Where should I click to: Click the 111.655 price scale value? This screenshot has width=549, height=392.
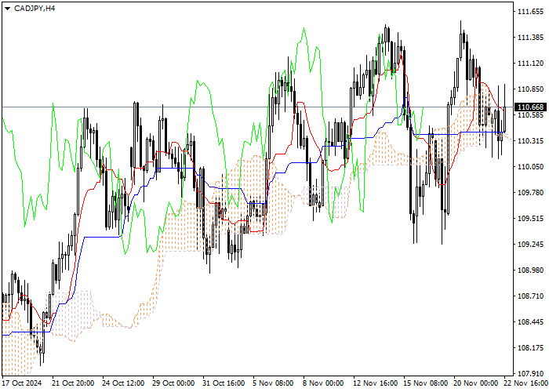tap(530, 12)
